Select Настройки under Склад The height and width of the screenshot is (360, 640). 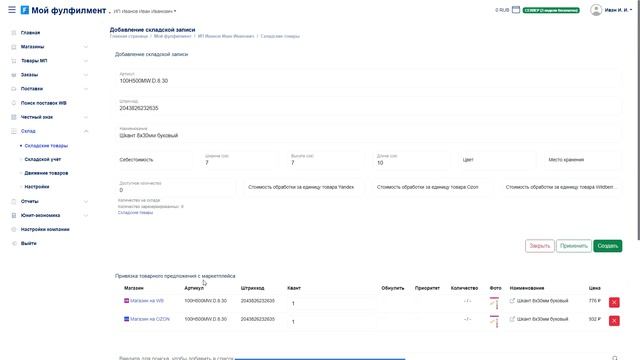click(x=37, y=187)
